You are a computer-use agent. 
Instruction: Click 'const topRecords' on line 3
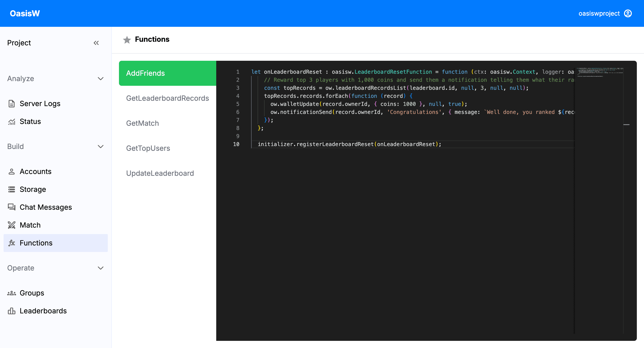pos(290,88)
